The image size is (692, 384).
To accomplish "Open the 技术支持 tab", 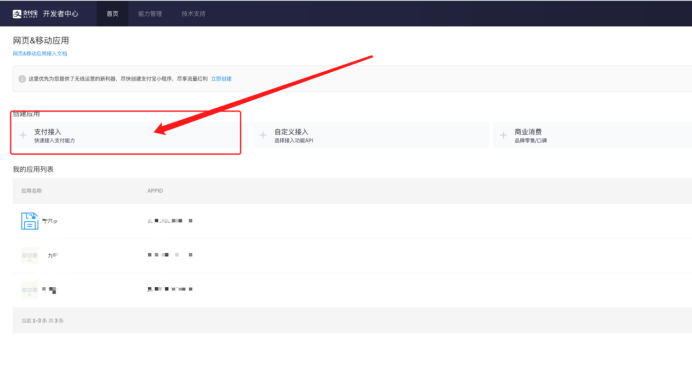I will tap(193, 14).
